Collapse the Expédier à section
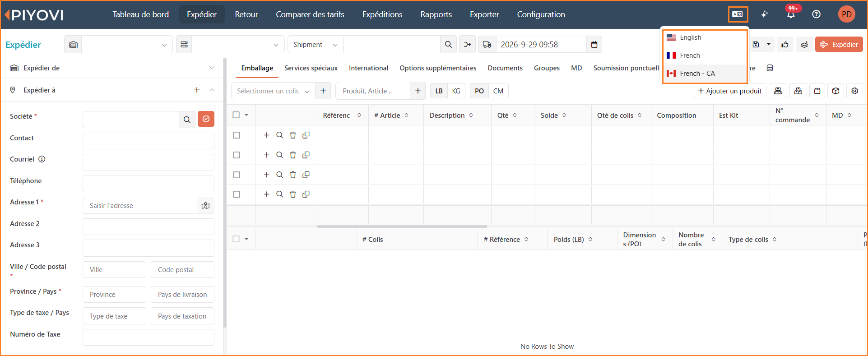868x356 pixels. 212,90
